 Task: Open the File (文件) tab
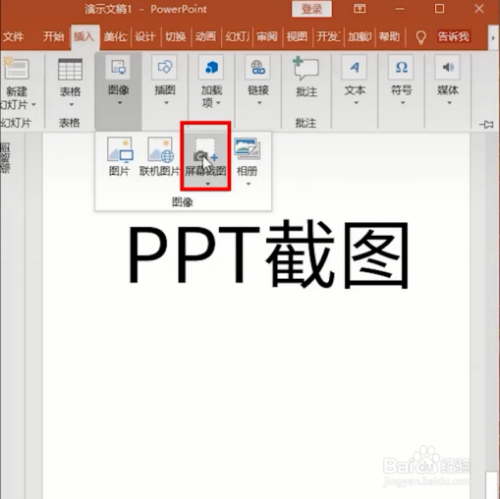pyautogui.click(x=13, y=36)
